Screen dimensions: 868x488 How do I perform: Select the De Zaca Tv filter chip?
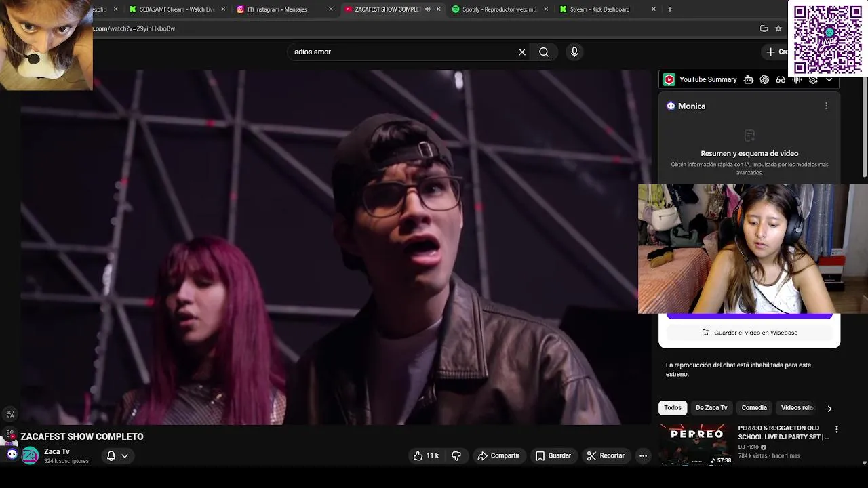click(711, 407)
